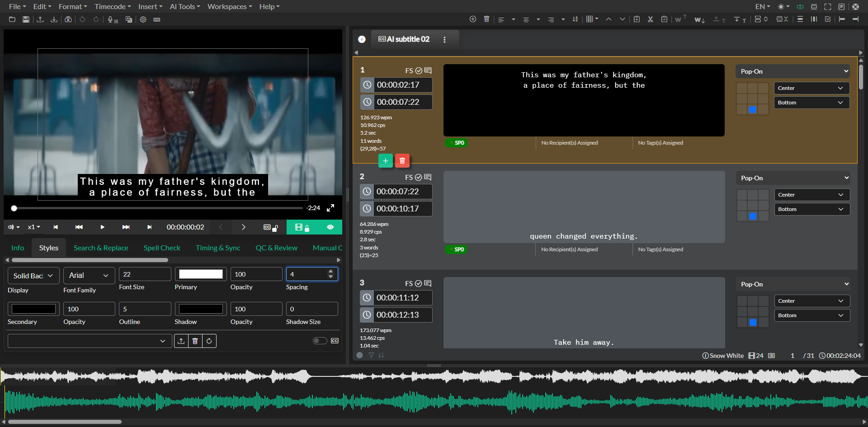
Task: Click the sort order icon
Action: point(575,19)
